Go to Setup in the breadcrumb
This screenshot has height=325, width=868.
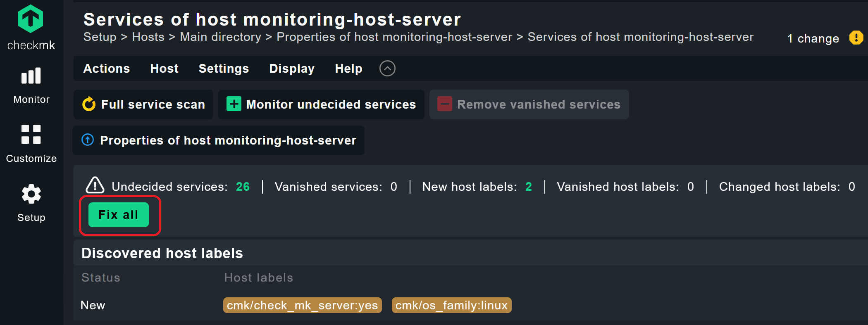point(100,37)
